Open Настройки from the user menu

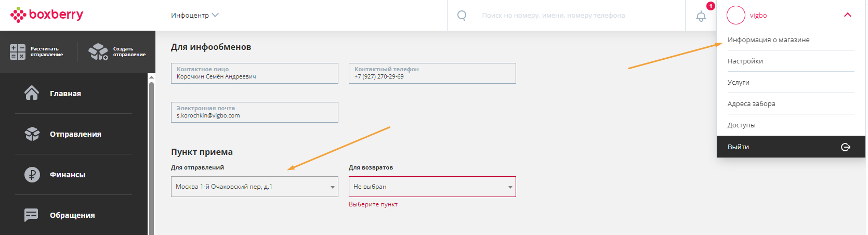pos(745,61)
